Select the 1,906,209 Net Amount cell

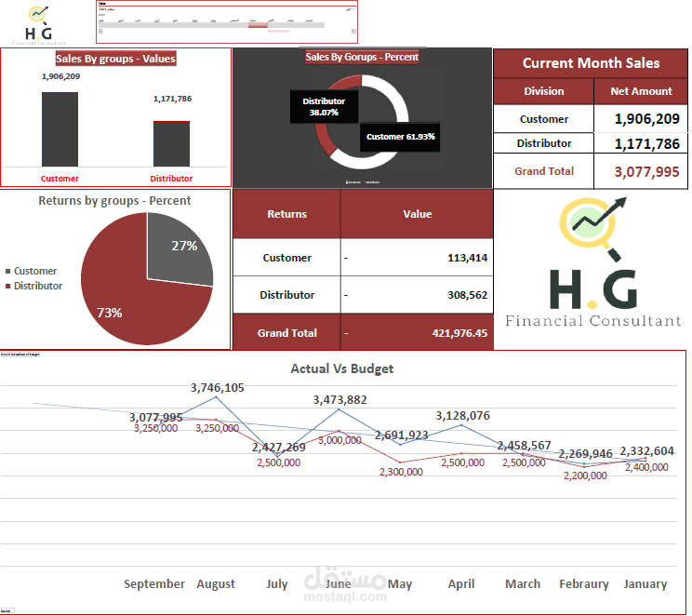641,119
